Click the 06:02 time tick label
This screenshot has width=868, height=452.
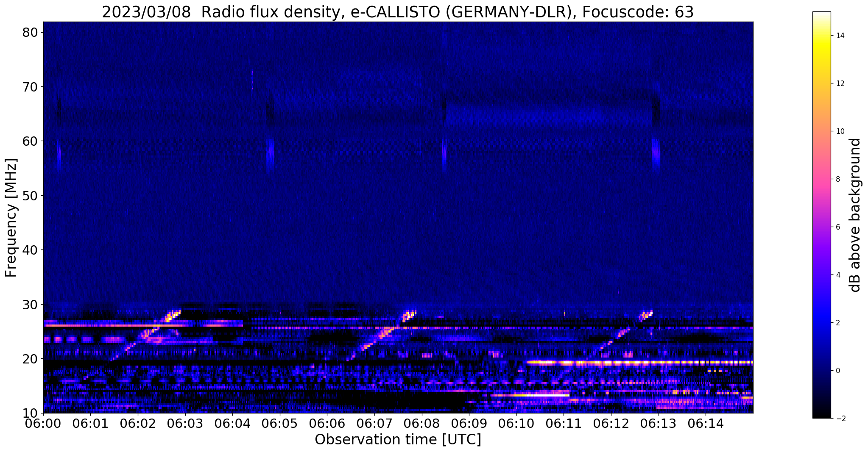[x=138, y=423]
